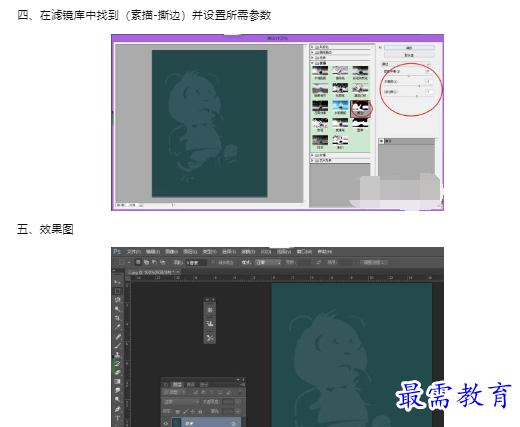Click the lock icon on the background layer row
520x427 pixels.
(x=234, y=423)
